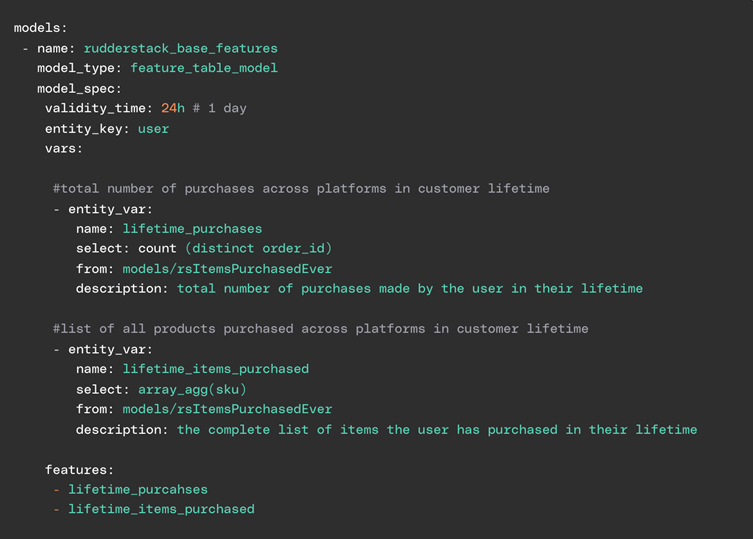The height and width of the screenshot is (539, 753).
Task: Click the top-level 'models:' key
Action: tap(40, 28)
